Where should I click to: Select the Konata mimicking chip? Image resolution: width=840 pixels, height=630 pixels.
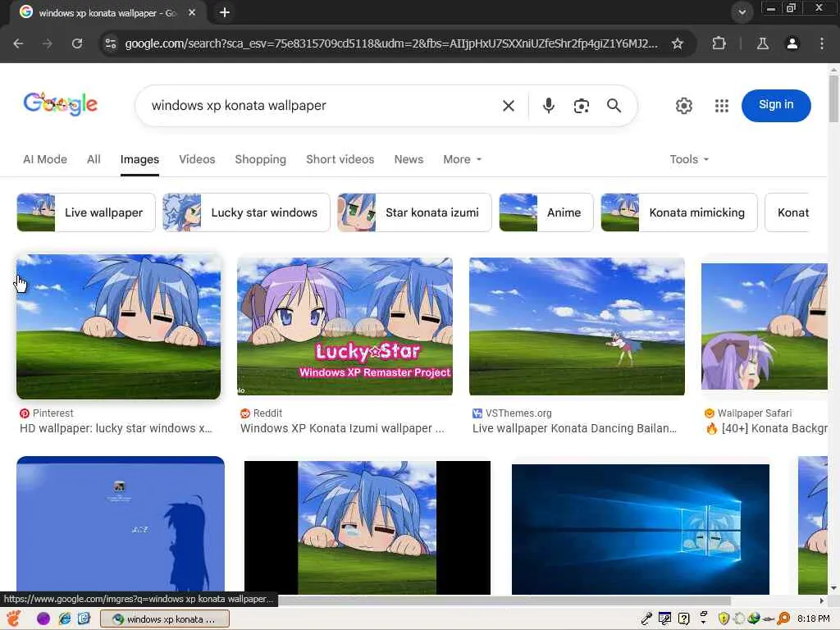(x=678, y=212)
